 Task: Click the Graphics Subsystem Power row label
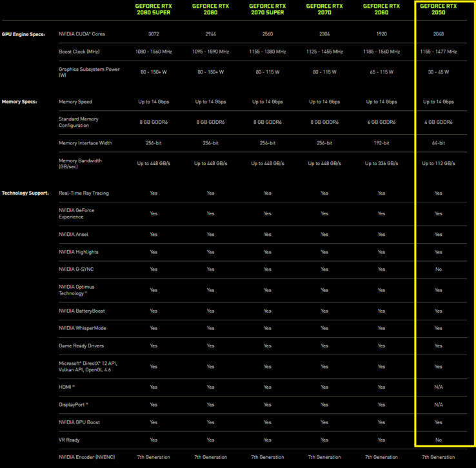[x=89, y=72]
